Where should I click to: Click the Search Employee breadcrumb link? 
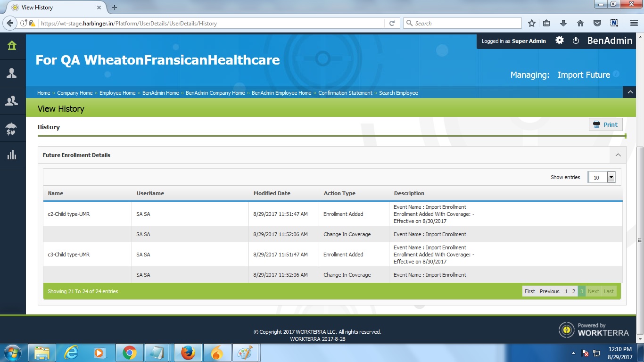(398, 93)
